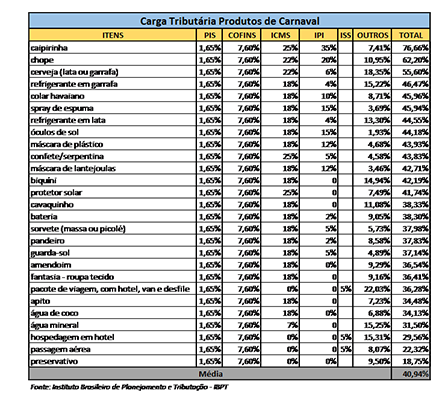Screen dimensions: 448x393
Task: Click the table title Carga Tributária Produtos de Carnaval
Action: pyautogui.click(x=229, y=21)
